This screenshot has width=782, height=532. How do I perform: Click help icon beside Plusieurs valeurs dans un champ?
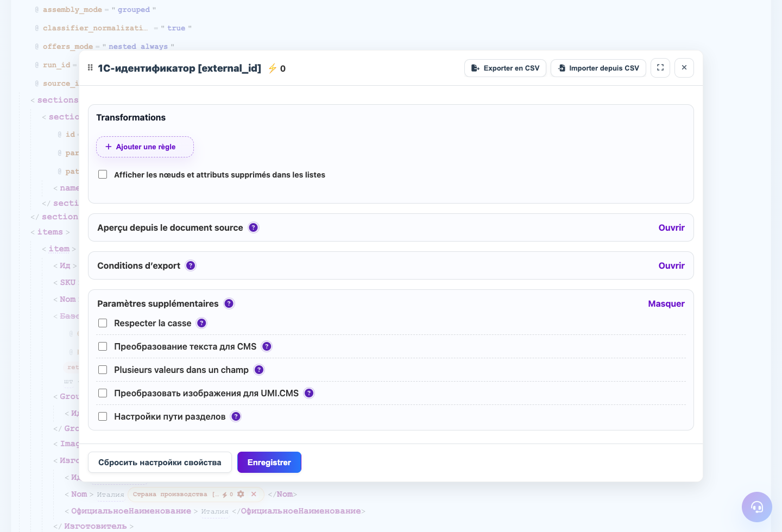click(x=259, y=370)
